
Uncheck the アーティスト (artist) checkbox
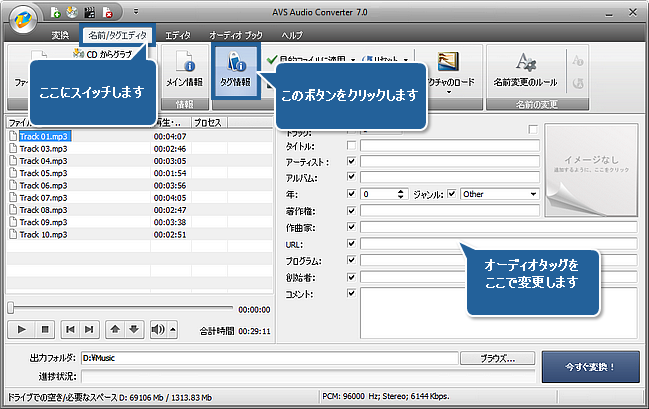point(351,161)
